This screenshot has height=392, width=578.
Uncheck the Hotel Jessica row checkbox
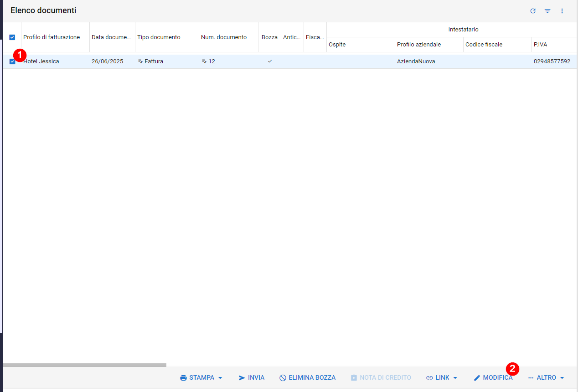click(12, 61)
